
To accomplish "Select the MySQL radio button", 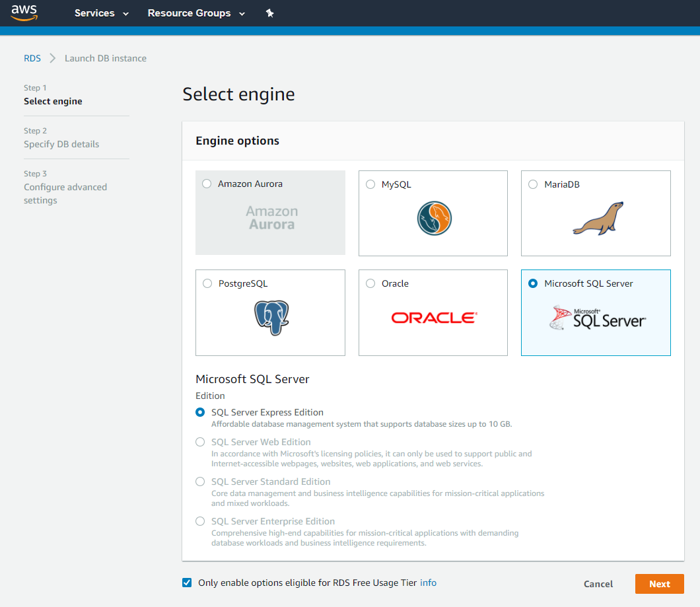I will (370, 184).
